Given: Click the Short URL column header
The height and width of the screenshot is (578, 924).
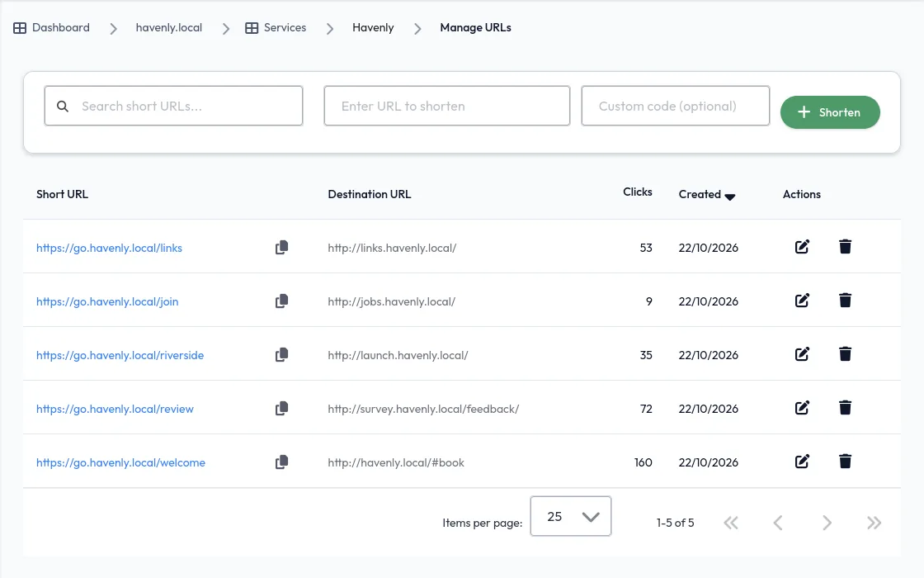Looking at the screenshot, I should [62, 194].
